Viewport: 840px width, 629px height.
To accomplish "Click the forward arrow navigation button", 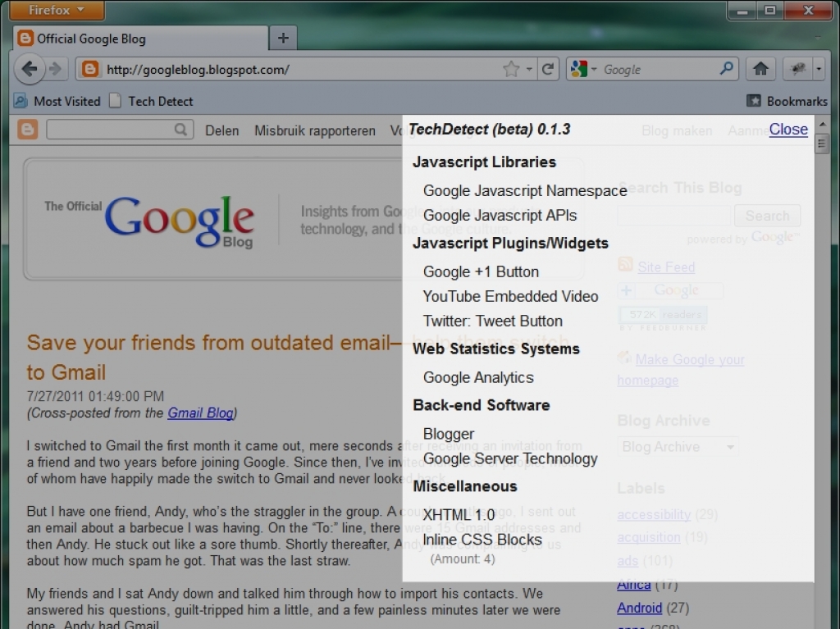I will click(55, 69).
